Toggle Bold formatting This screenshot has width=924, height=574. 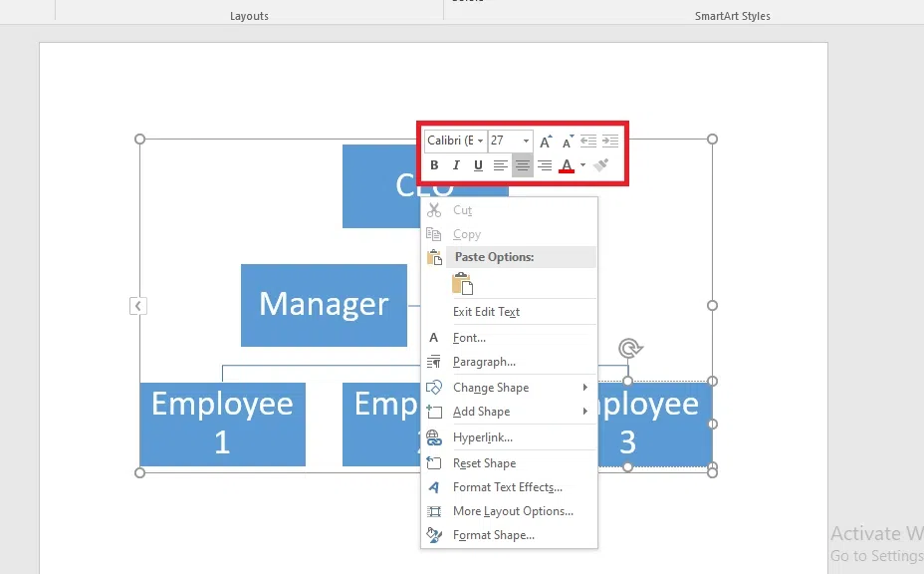click(x=434, y=165)
